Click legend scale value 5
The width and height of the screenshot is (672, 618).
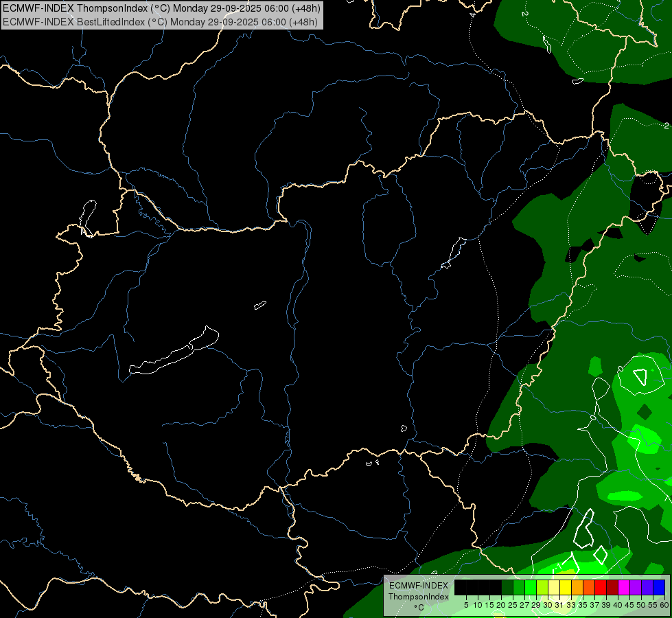coord(466,605)
